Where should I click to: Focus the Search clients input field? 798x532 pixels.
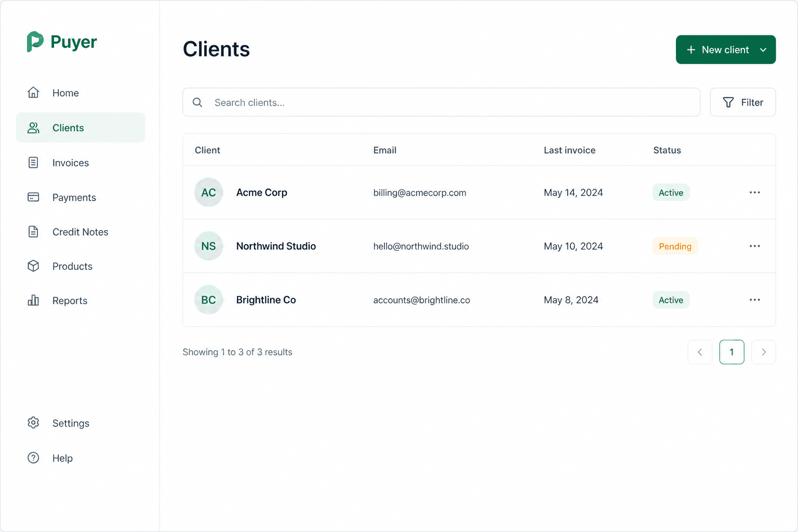[441, 102]
